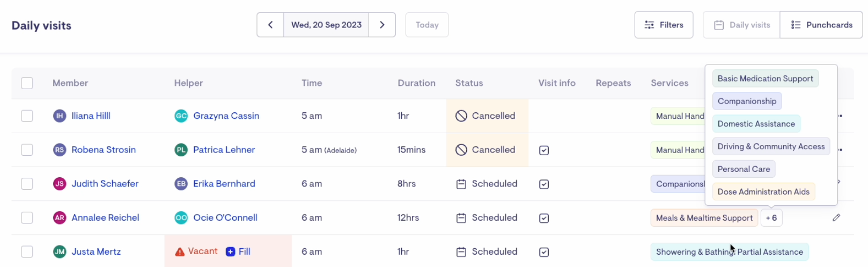
Task: Click the blue plus Fill icon
Action: click(x=231, y=251)
